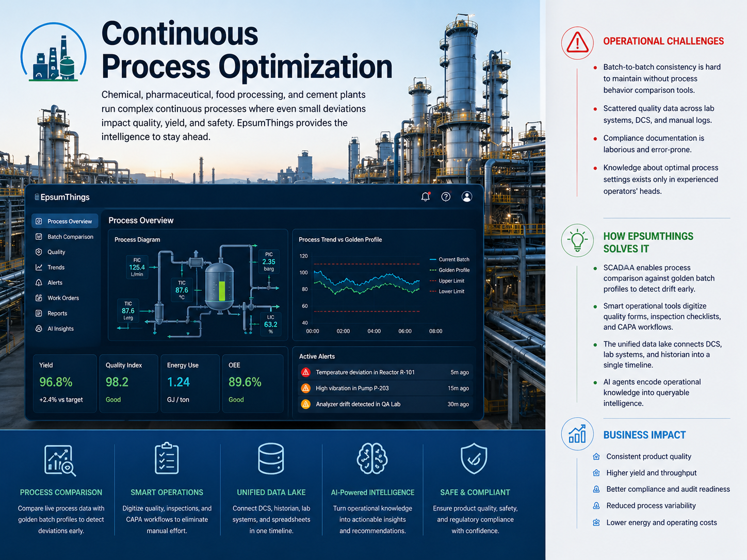Click the Quality Index 98.2 card
Screen dimensions: 747x560
click(x=128, y=383)
